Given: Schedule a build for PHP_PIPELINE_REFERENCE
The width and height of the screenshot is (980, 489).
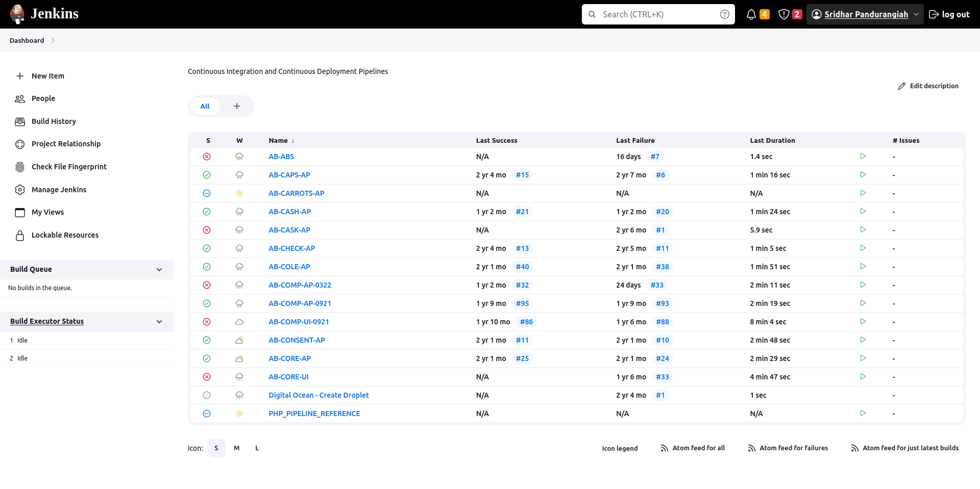Looking at the screenshot, I should coord(863,414).
